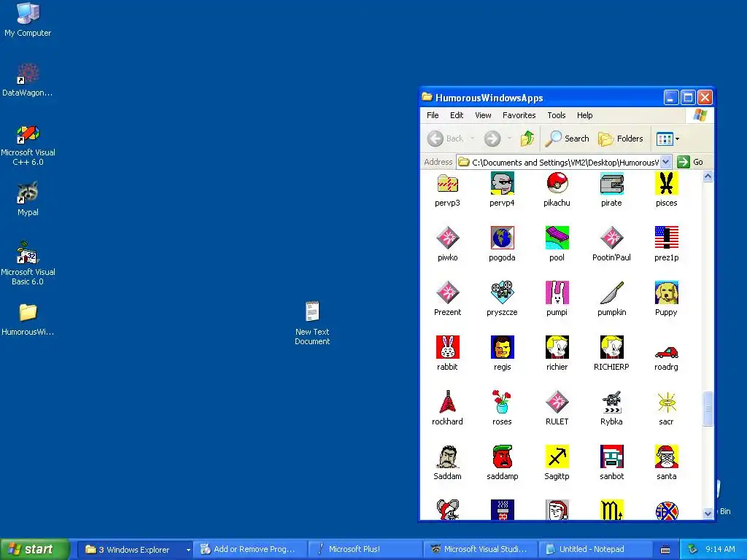Select the pryszcze film reel icon
The height and width of the screenshot is (560, 747).
(502, 292)
